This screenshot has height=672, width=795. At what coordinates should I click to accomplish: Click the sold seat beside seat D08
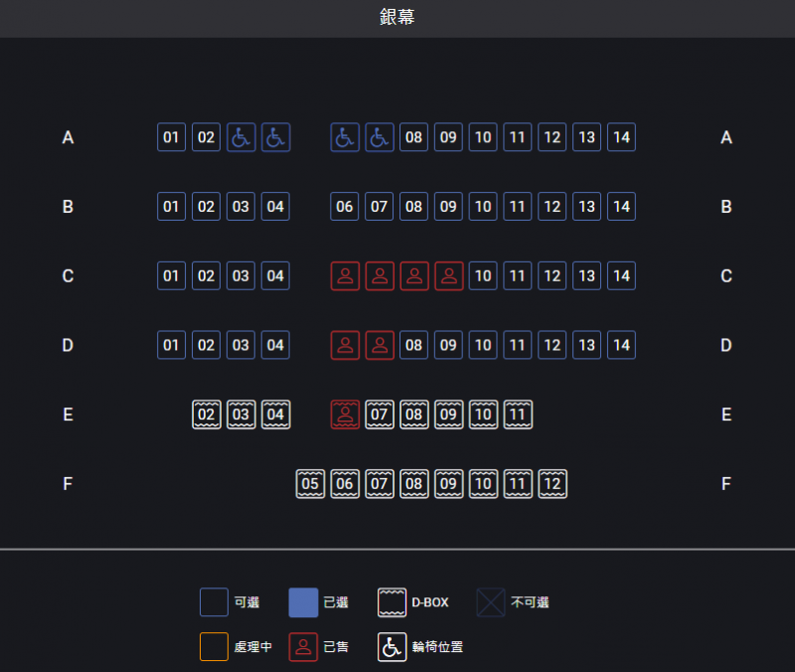coord(379,346)
